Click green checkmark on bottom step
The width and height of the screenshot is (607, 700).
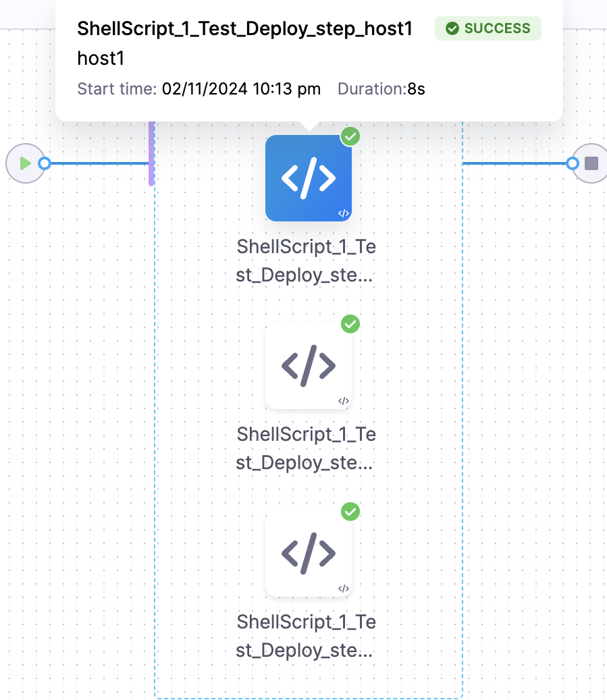click(350, 512)
